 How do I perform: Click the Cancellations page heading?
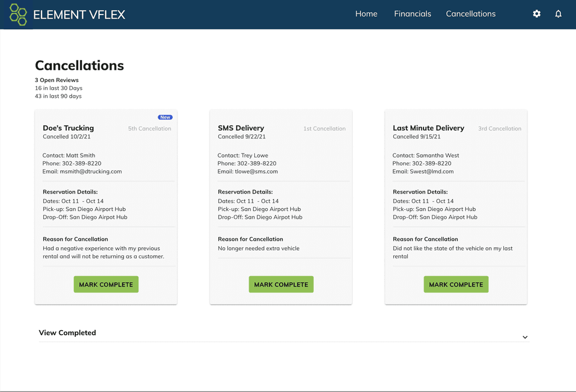[x=79, y=65]
